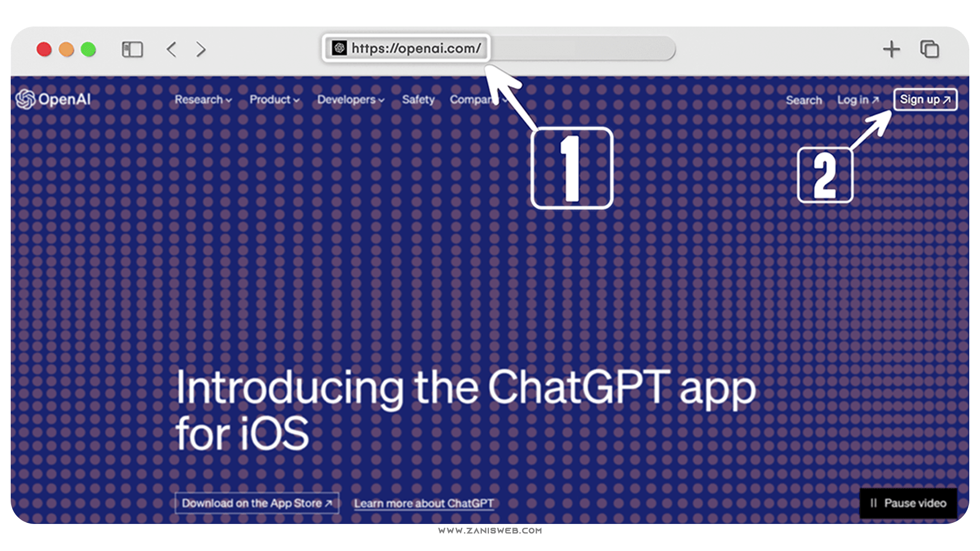Click the address bar showing https://openai.com/
The width and height of the screenshot is (980, 551).
click(499, 48)
